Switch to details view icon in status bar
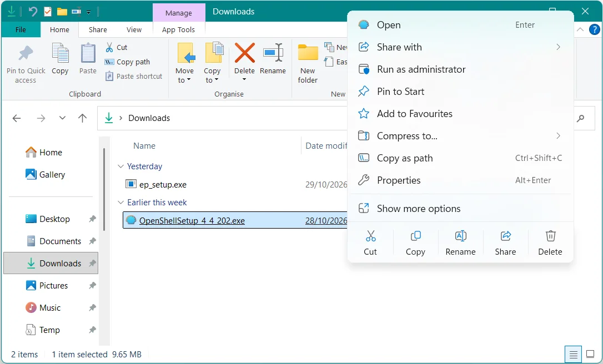 click(x=573, y=354)
